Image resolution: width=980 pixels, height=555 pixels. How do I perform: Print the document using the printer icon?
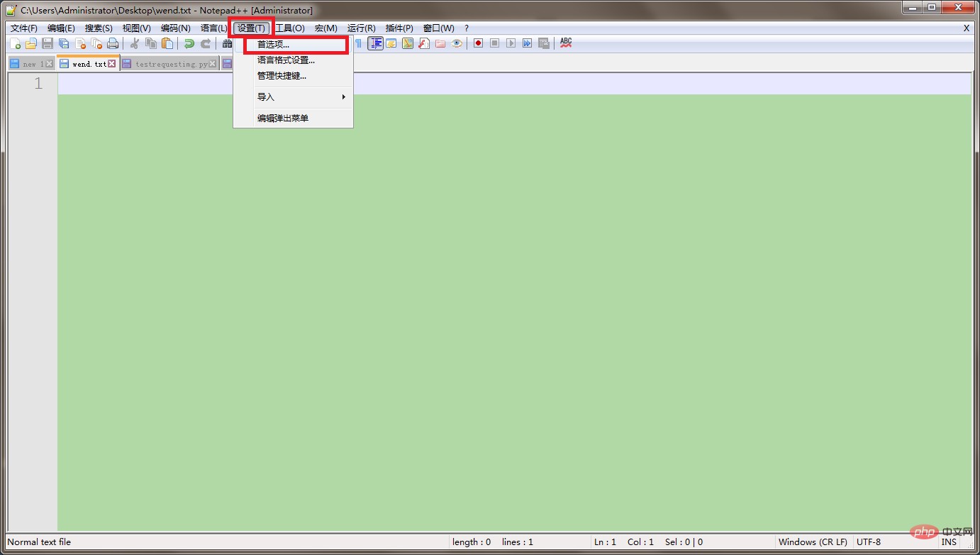(113, 44)
